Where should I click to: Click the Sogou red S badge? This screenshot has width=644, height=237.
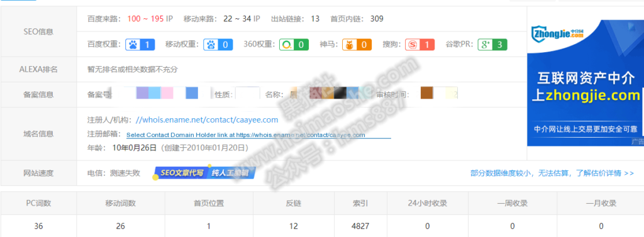tap(419, 45)
